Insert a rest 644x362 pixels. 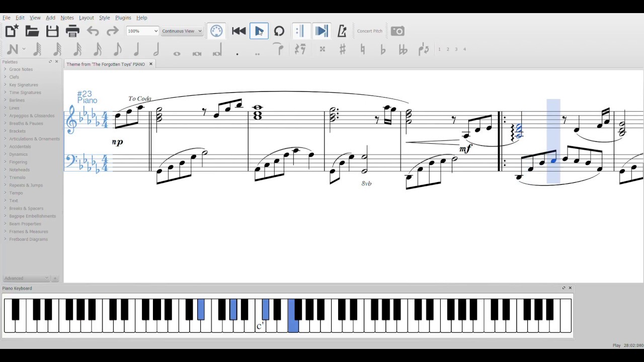tap(300, 49)
